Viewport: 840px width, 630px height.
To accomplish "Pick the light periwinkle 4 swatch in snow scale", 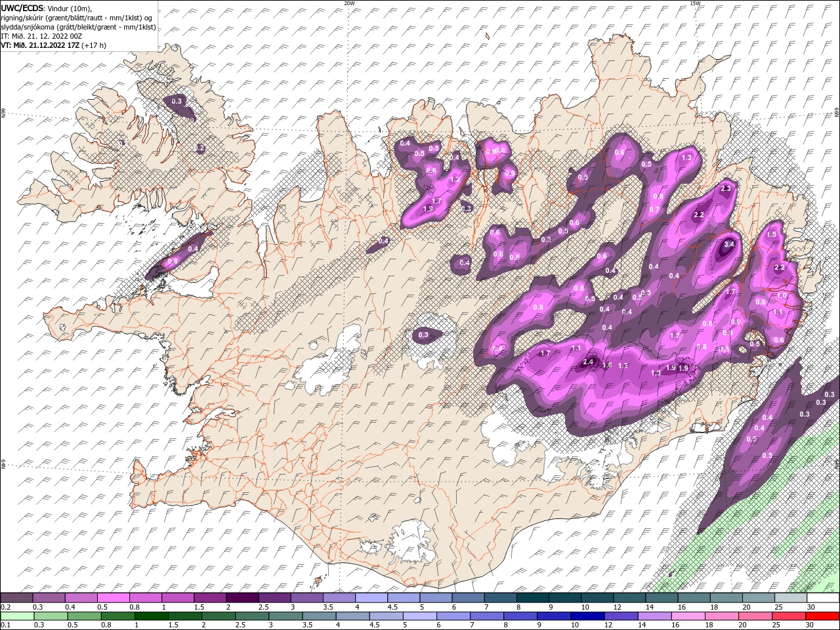I will (x=371, y=598).
